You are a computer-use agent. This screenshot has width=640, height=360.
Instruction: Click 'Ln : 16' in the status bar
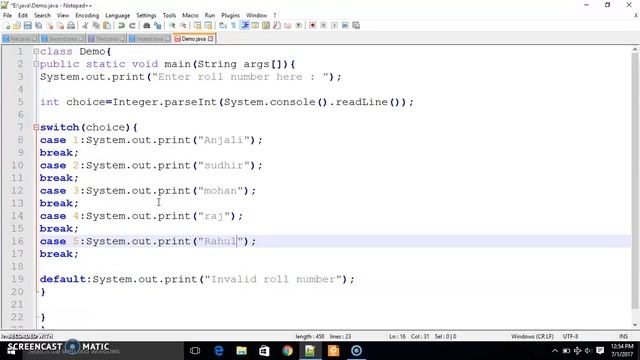397,336
